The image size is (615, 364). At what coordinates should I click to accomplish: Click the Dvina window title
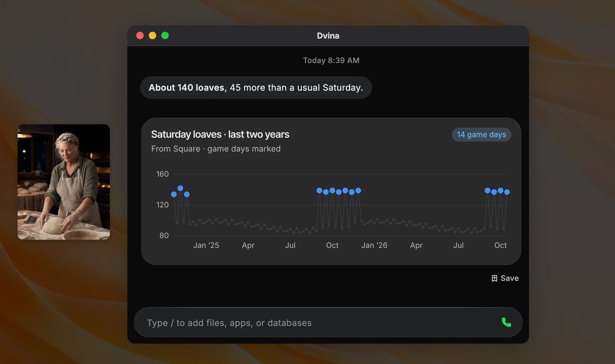click(328, 36)
